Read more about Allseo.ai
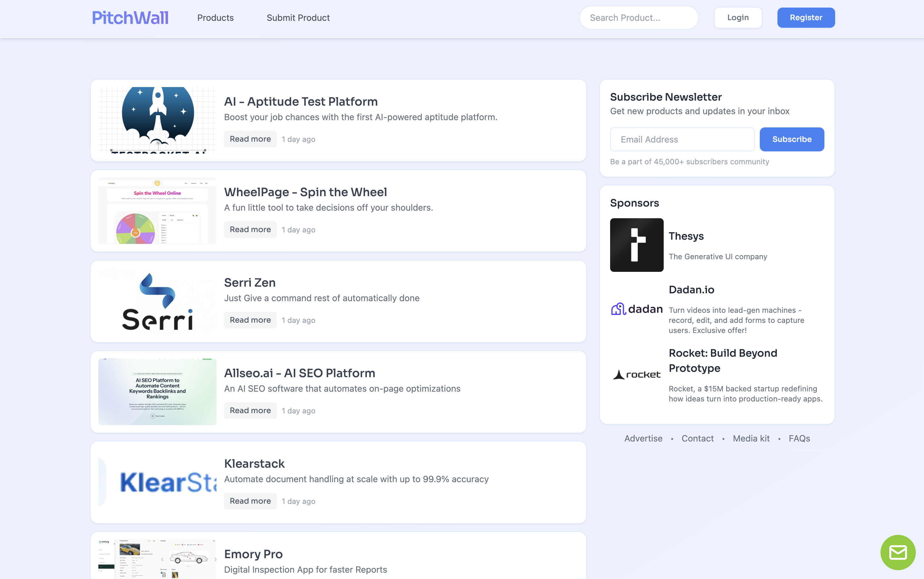 250,411
